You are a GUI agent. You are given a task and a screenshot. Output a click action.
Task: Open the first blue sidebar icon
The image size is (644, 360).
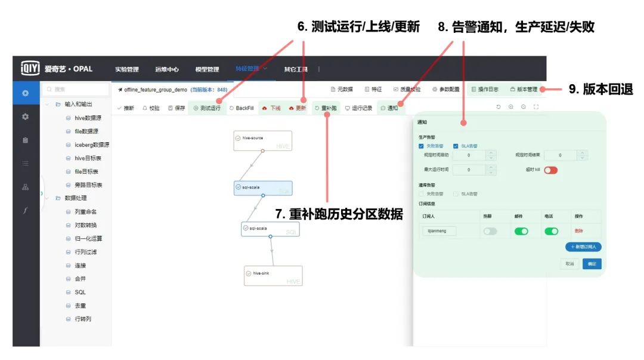coord(26,93)
